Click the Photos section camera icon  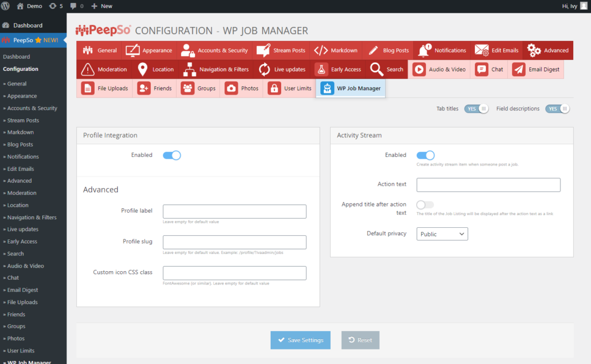point(230,89)
